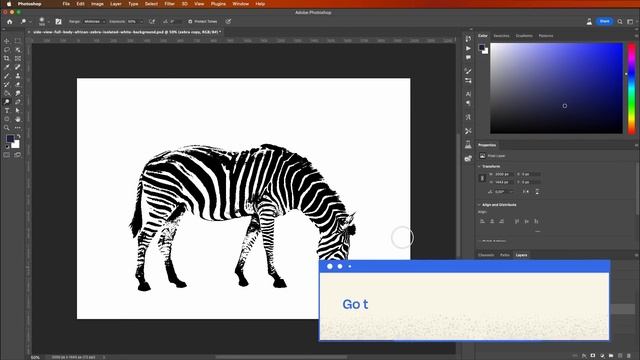Click the width input field in Transform

point(504,174)
